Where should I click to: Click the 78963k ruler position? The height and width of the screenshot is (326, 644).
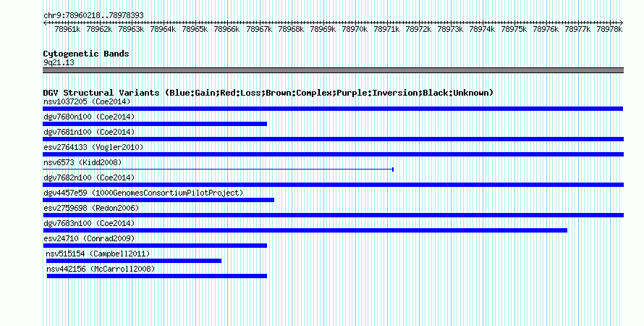[x=131, y=29]
